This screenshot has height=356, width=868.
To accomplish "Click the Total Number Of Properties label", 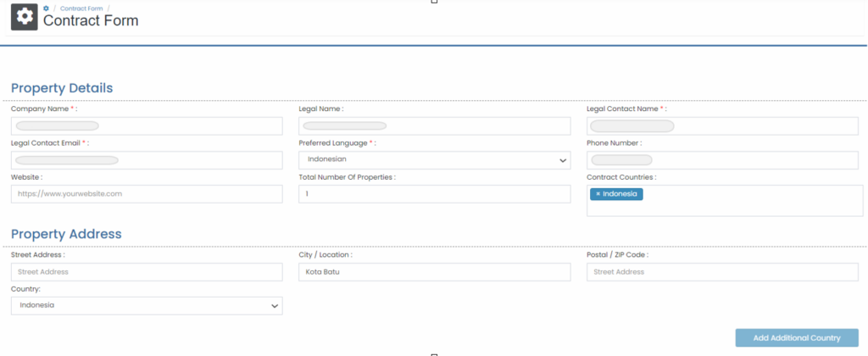I will (x=348, y=177).
